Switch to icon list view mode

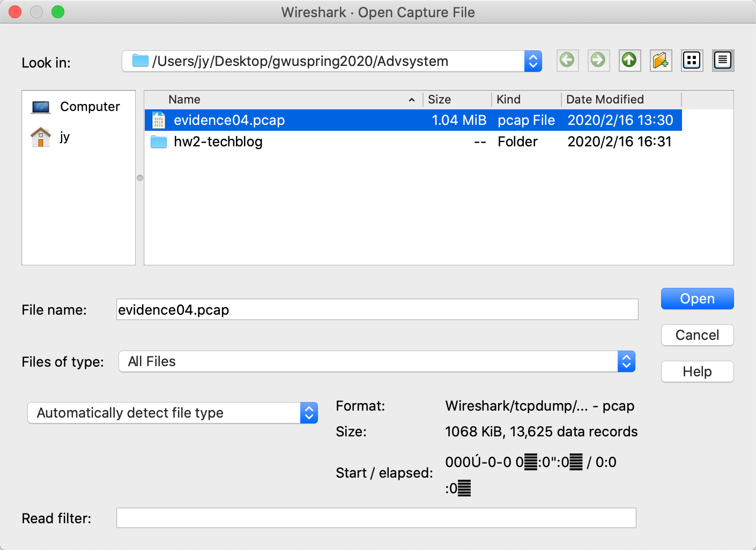692,60
